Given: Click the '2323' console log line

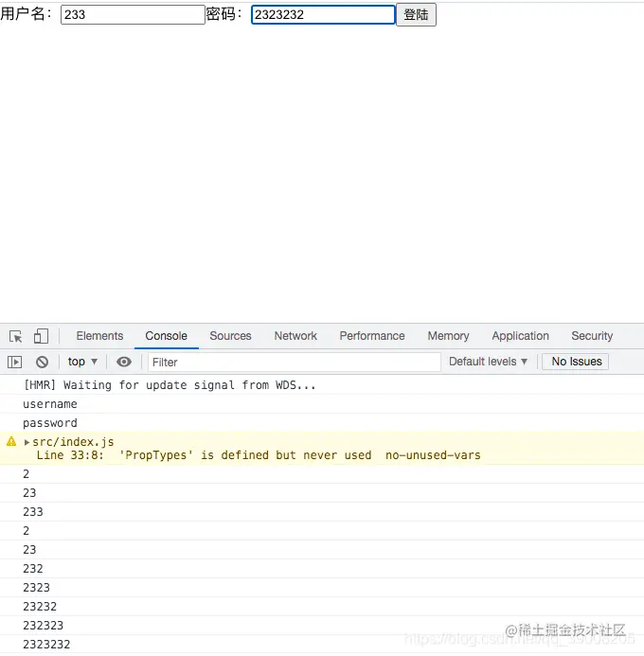Looking at the screenshot, I should point(322,588).
